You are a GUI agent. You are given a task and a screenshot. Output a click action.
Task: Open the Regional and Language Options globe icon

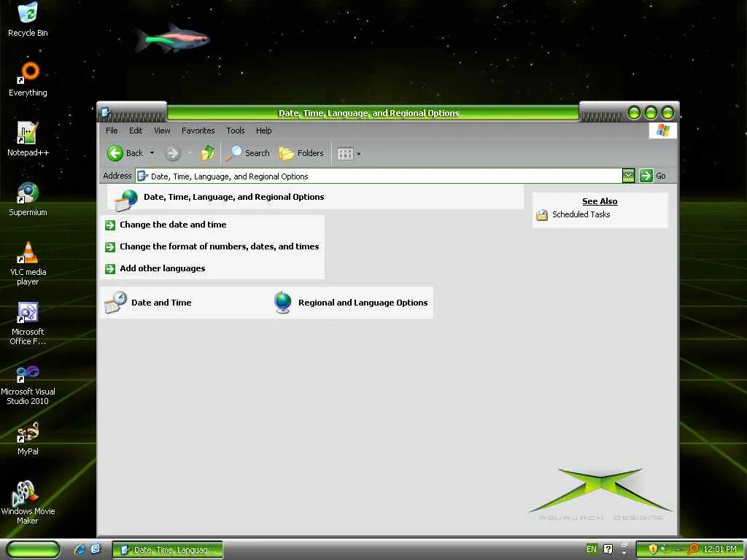point(282,303)
